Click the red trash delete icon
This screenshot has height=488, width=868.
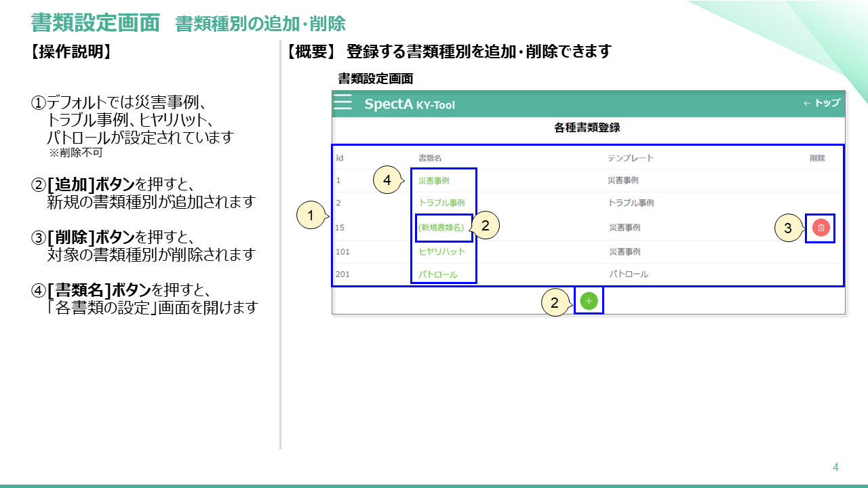point(822,228)
